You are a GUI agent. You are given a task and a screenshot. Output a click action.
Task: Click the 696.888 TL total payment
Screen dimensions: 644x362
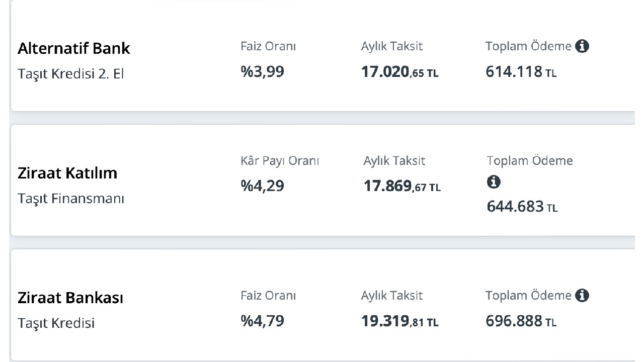click(521, 322)
